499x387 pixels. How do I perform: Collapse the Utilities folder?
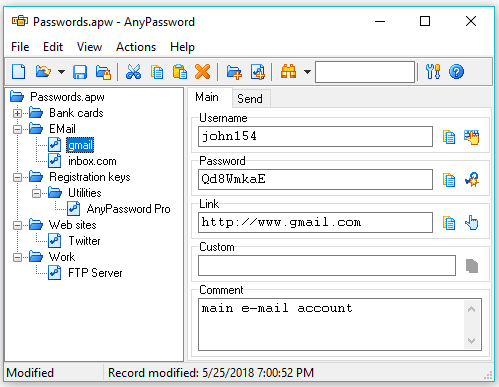[36, 193]
